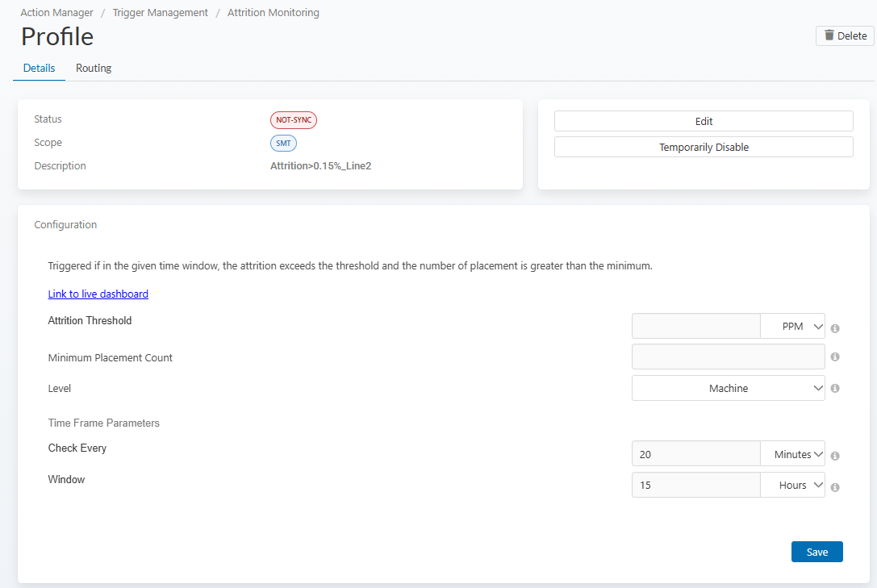
Task: Open the Minutes unit dropdown
Action: click(x=792, y=454)
